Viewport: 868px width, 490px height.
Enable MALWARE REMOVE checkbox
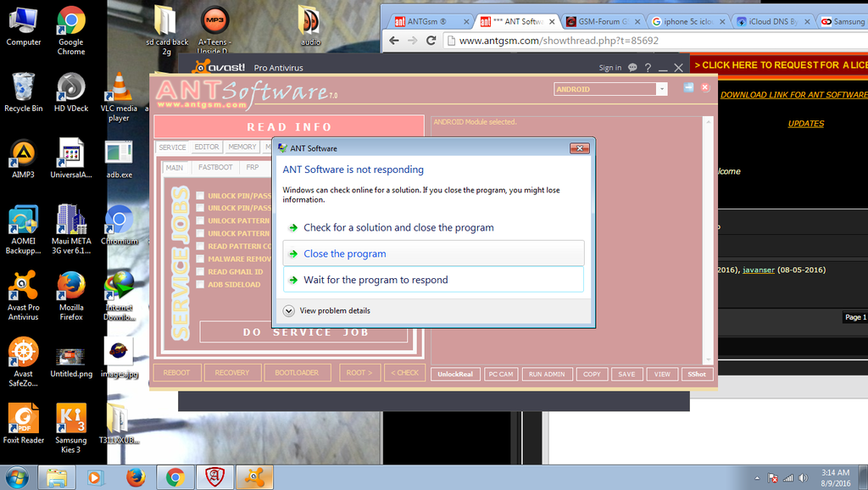click(x=200, y=259)
